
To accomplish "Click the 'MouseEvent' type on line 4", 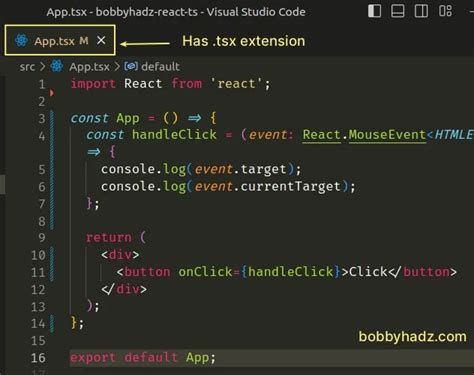I will click(387, 135).
